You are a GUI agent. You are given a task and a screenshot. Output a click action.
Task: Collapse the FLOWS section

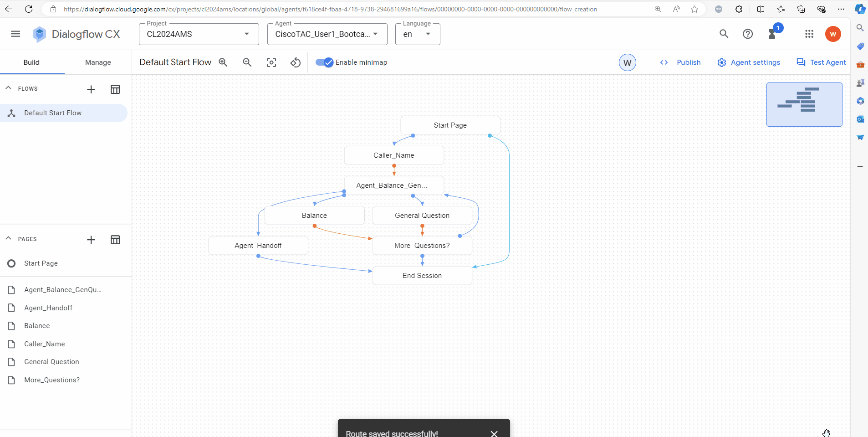[8, 88]
